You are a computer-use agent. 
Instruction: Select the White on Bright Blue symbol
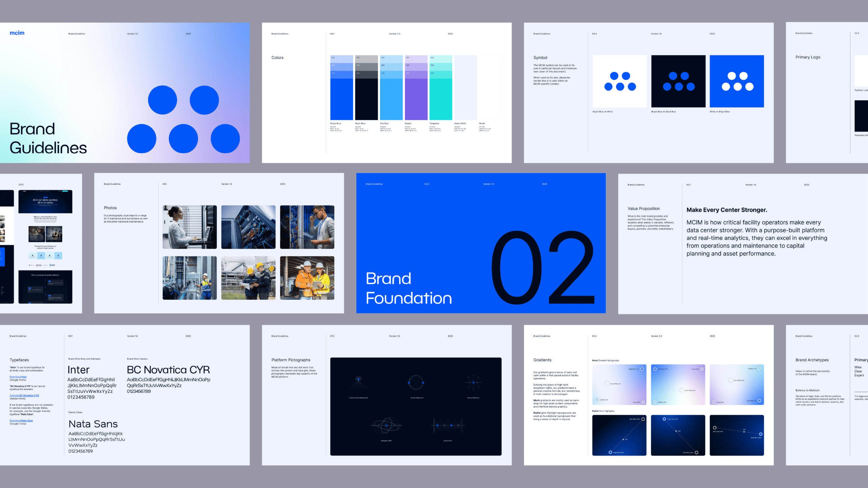(737, 81)
